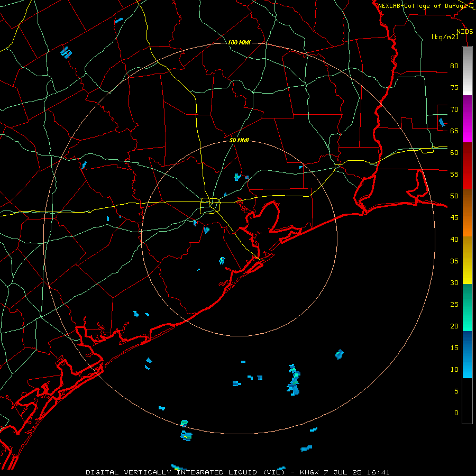Select the 30 value on color scale
The width and height of the screenshot is (476, 476).
coord(454,282)
